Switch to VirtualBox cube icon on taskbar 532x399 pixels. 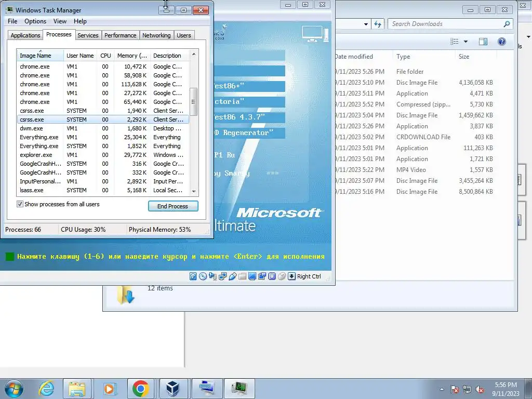coord(173,389)
